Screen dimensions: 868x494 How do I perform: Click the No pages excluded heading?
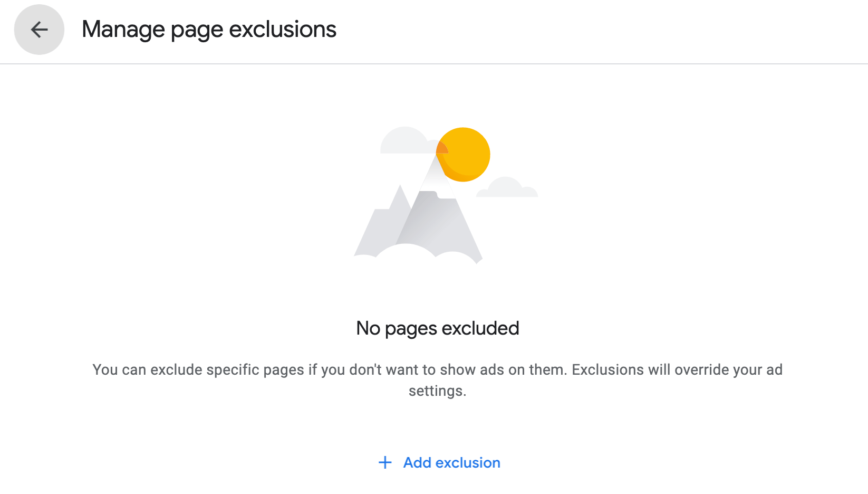click(x=437, y=328)
